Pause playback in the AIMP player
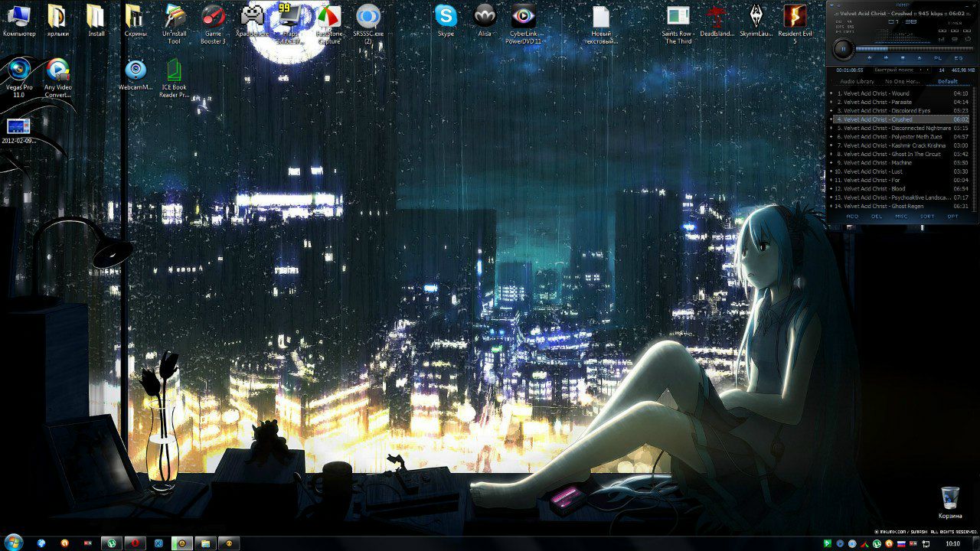The width and height of the screenshot is (980, 551). pyautogui.click(x=844, y=48)
